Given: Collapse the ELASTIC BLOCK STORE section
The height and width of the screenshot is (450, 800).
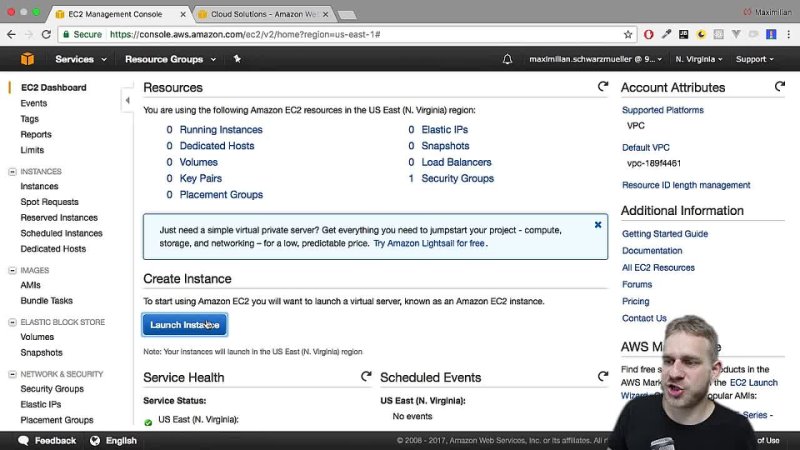Looking at the screenshot, I should 12,322.
